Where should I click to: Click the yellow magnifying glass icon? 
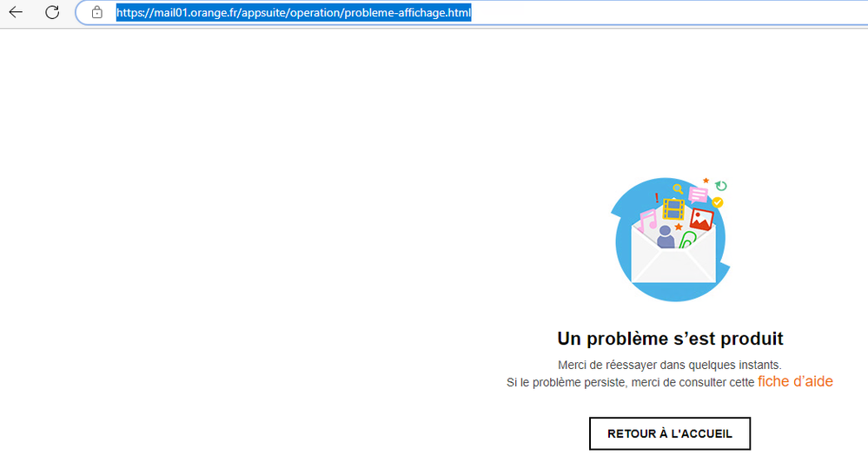(x=678, y=188)
